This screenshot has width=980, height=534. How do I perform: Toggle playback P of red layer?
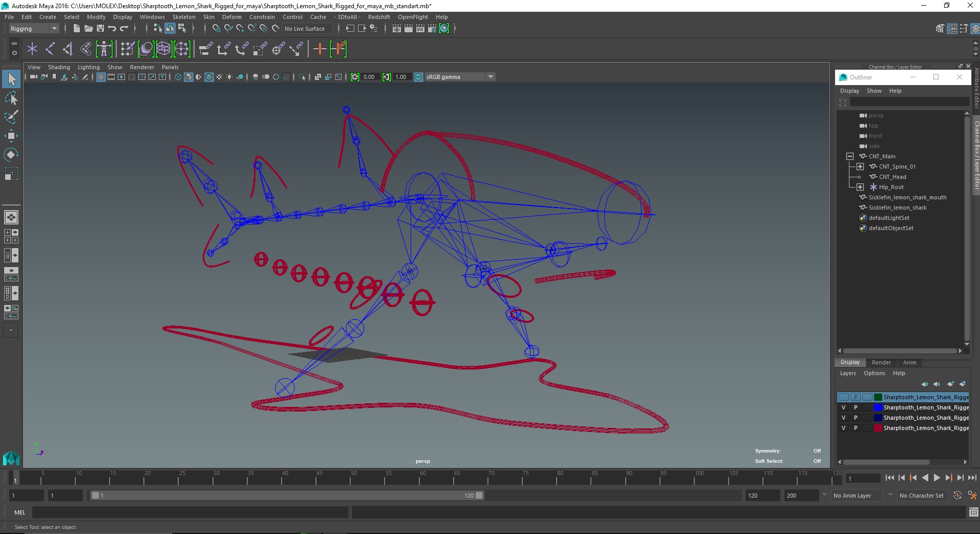[x=855, y=428]
